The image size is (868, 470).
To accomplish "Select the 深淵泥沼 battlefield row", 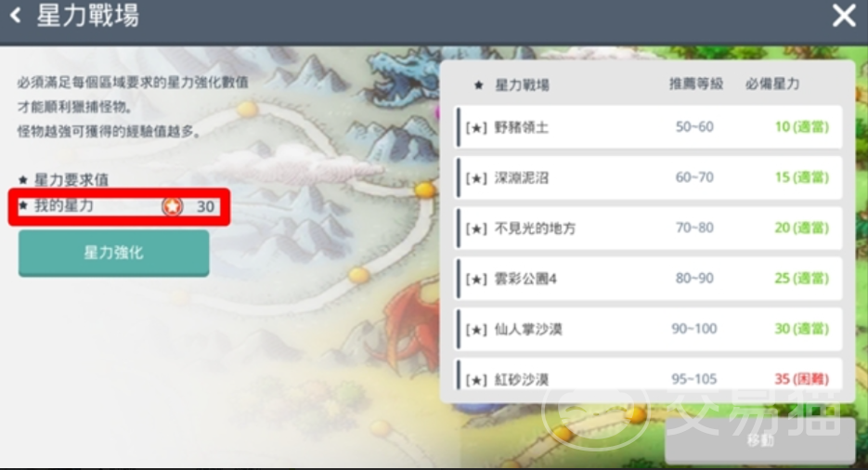I will [x=648, y=177].
